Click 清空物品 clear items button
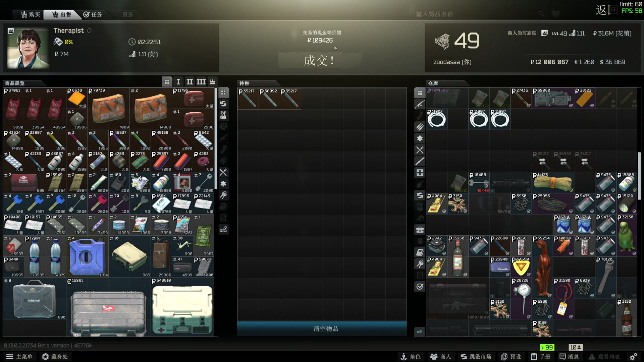 tap(322, 329)
